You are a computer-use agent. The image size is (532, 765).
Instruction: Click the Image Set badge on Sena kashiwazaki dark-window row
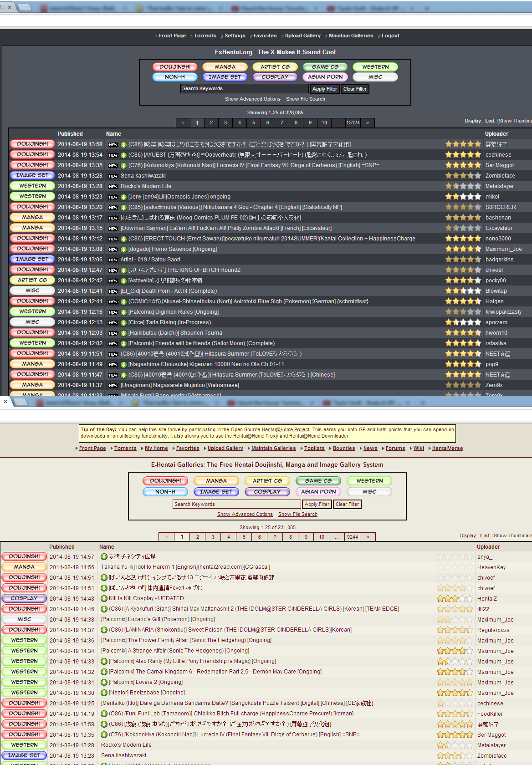click(32, 175)
